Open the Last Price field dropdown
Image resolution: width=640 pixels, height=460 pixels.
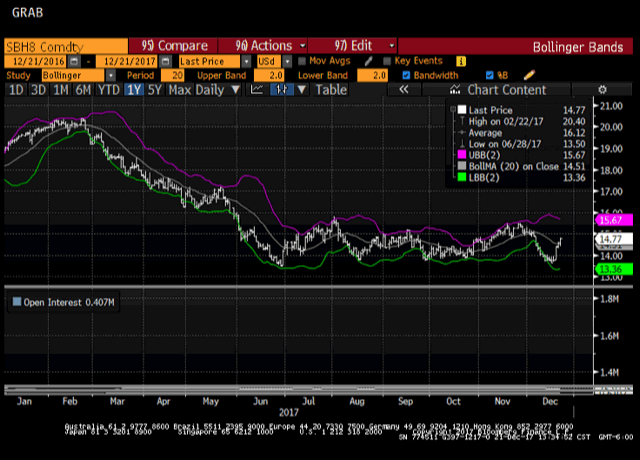246,61
